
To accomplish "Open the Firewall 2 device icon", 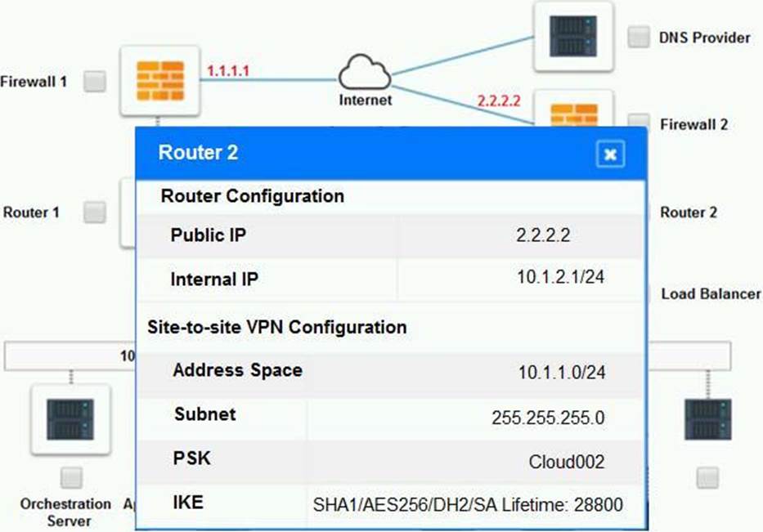I will [573, 110].
